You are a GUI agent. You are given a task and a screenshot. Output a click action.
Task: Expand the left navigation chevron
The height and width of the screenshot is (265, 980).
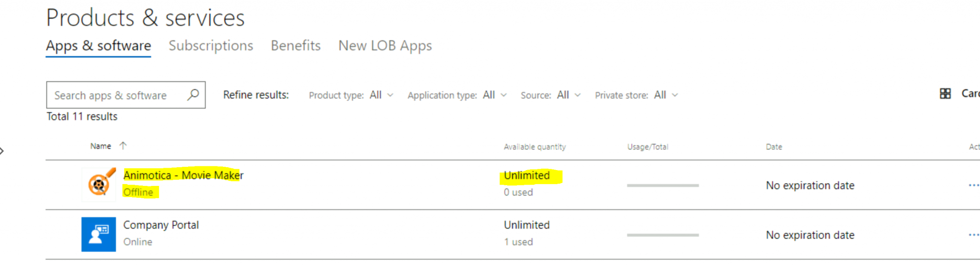pyautogui.click(x=2, y=151)
